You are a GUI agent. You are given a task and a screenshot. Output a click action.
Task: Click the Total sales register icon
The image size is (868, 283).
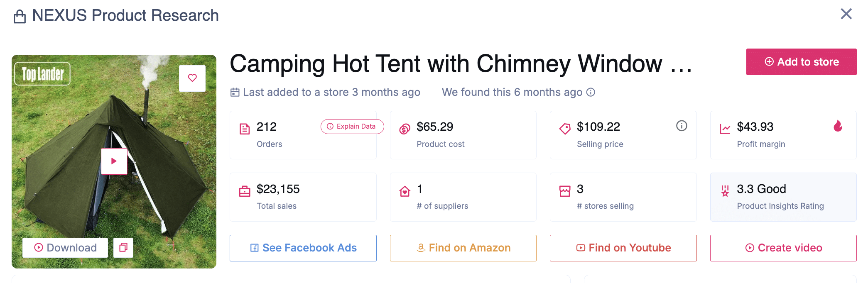point(245,191)
